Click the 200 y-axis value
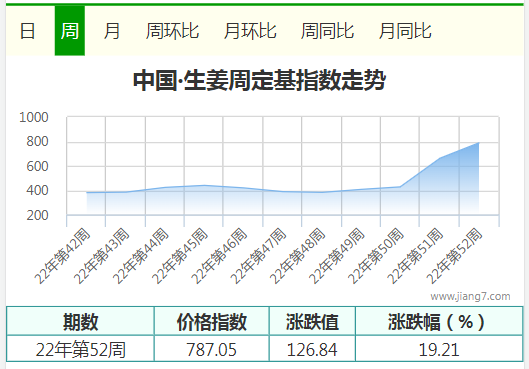529x369 pixels. [x=37, y=216]
